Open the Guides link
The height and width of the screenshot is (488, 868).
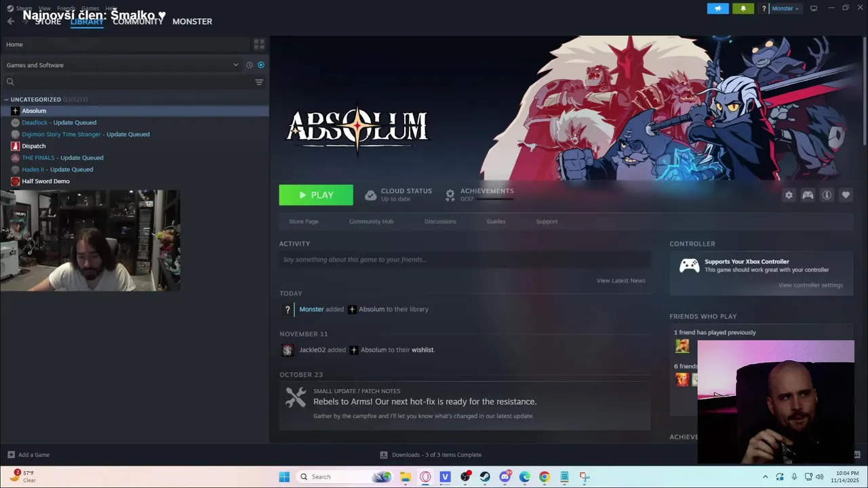496,222
